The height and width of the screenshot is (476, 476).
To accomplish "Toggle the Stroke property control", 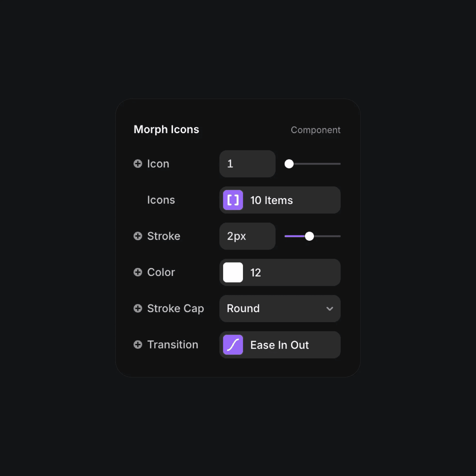I will [x=138, y=236].
